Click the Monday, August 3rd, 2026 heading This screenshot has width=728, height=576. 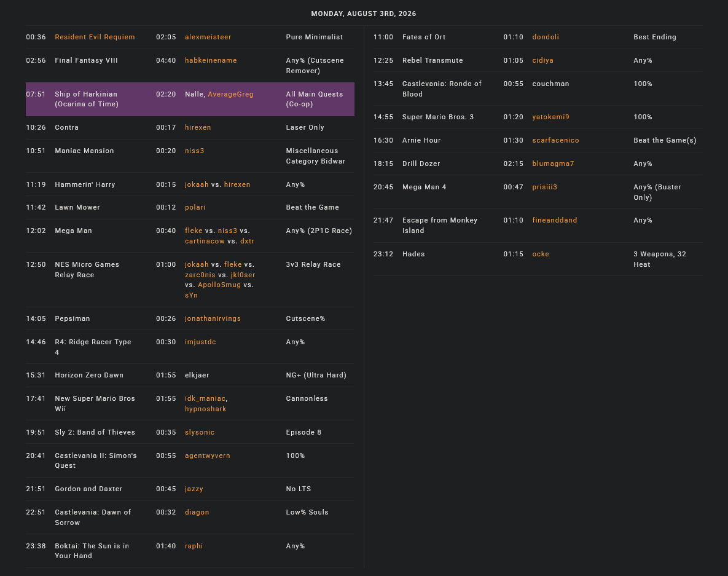[x=364, y=14]
